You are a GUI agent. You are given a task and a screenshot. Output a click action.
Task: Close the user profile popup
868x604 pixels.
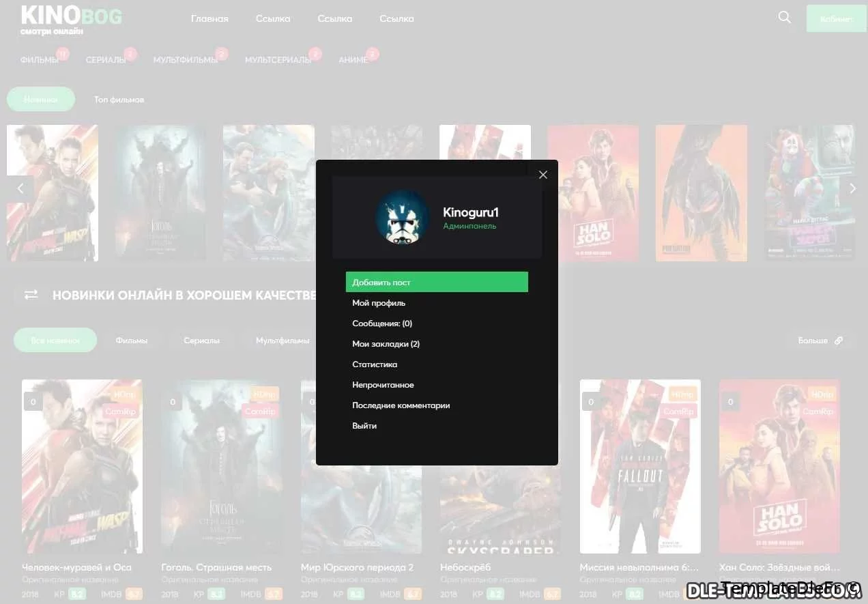[543, 175]
